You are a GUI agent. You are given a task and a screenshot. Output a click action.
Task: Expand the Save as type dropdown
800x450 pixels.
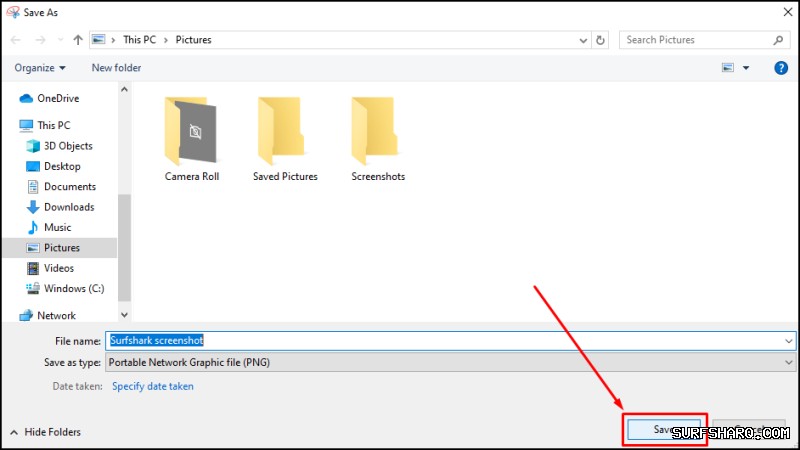click(x=789, y=362)
